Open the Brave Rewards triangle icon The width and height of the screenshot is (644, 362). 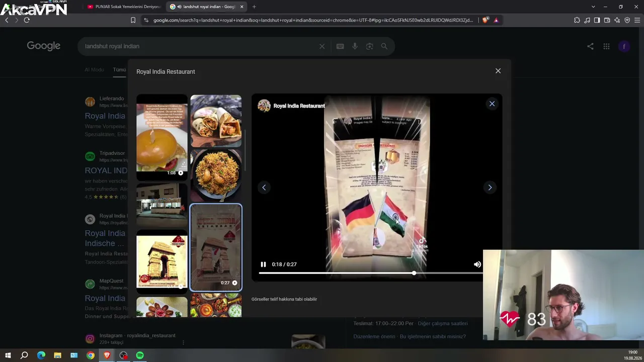point(496,20)
